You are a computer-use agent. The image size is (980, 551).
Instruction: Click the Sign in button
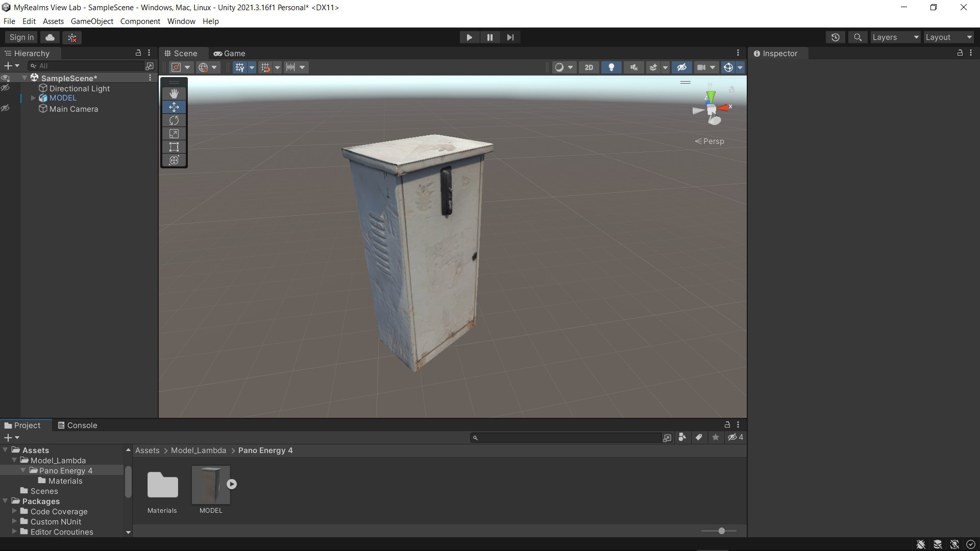click(x=21, y=37)
